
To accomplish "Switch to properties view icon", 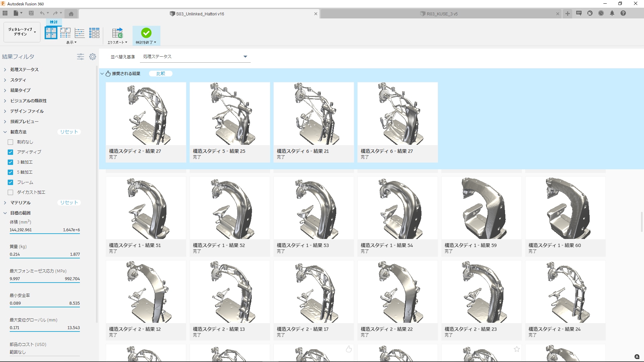I will (65, 33).
